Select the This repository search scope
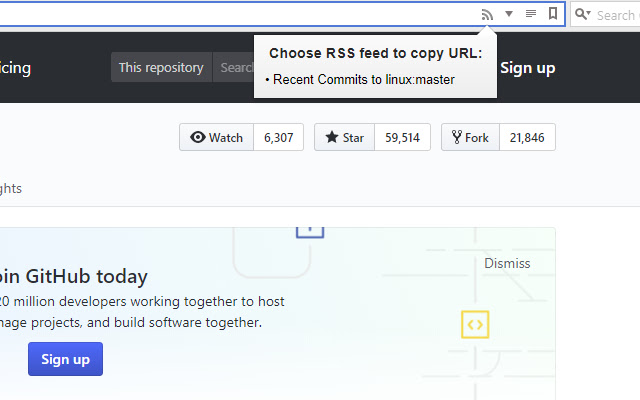640x400 pixels. (161, 67)
